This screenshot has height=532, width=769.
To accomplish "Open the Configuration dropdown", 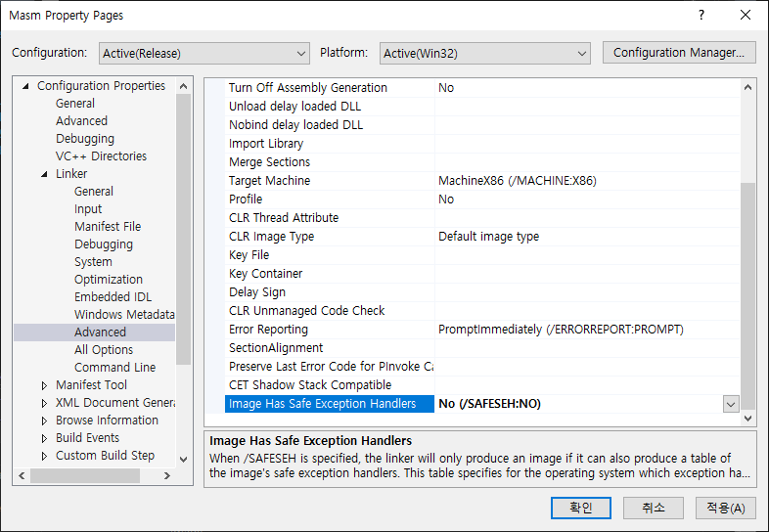I will (x=204, y=53).
